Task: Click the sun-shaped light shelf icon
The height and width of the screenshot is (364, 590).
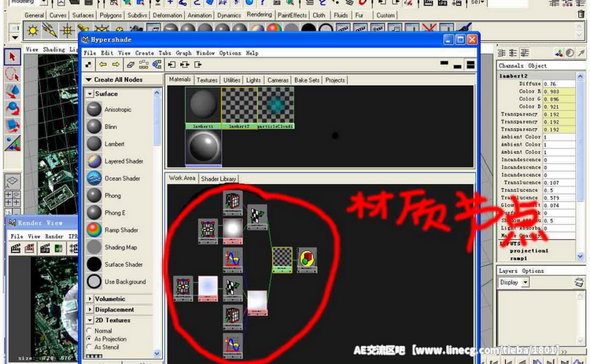Action: (x=33, y=31)
